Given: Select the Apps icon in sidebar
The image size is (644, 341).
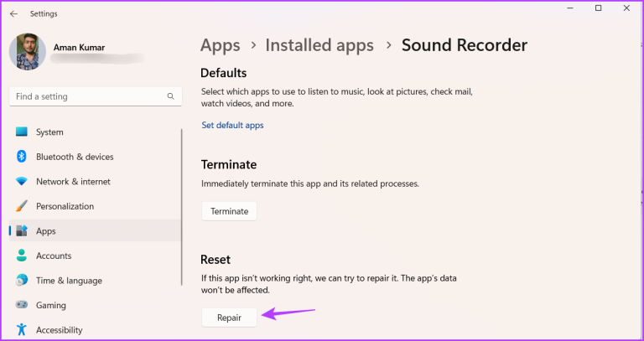Looking at the screenshot, I should tap(21, 230).
